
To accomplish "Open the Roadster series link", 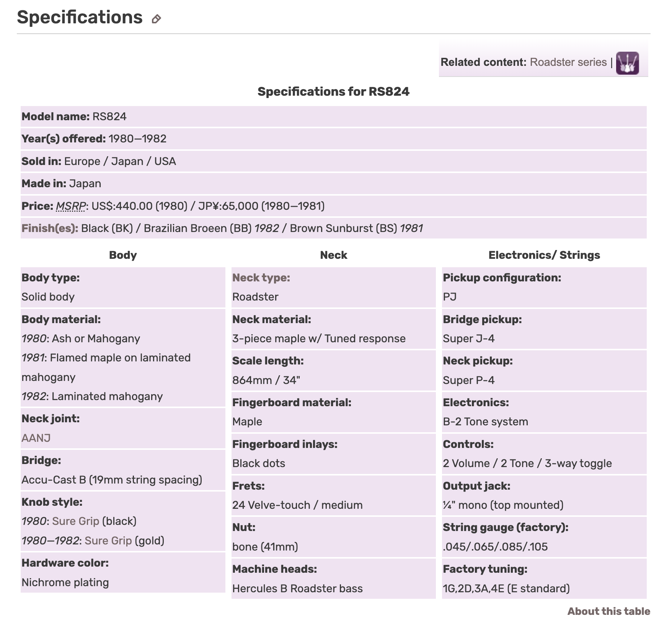I will click(568, 62).
